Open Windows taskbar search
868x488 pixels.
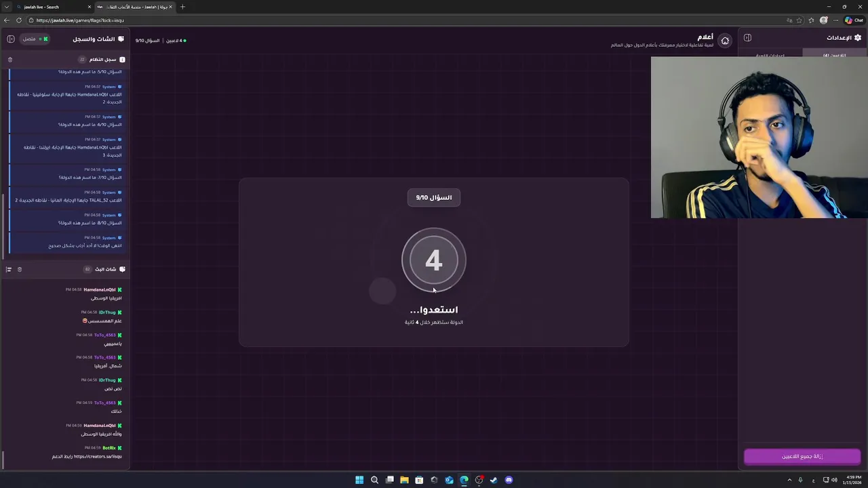pos(374,480)
